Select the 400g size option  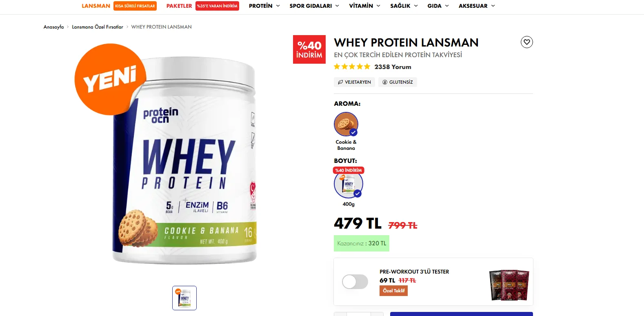[349, 184]
